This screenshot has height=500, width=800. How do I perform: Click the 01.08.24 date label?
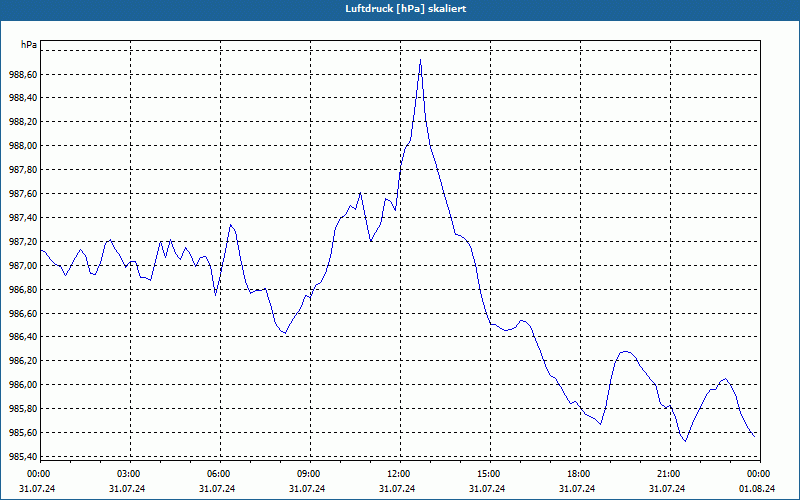coord(757,489)
